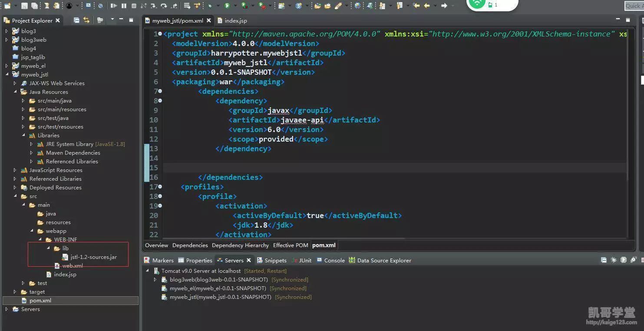Screen dimensions: 644x331
Task: Fold the dependency element at line 8
Action: pyautogui.click(x=160, y=101)
